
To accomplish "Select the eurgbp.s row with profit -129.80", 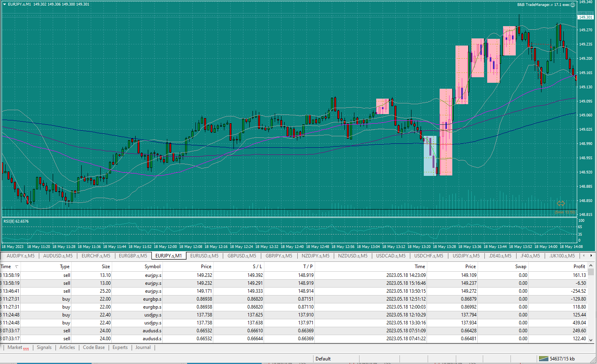I will (x=294, y=299).
